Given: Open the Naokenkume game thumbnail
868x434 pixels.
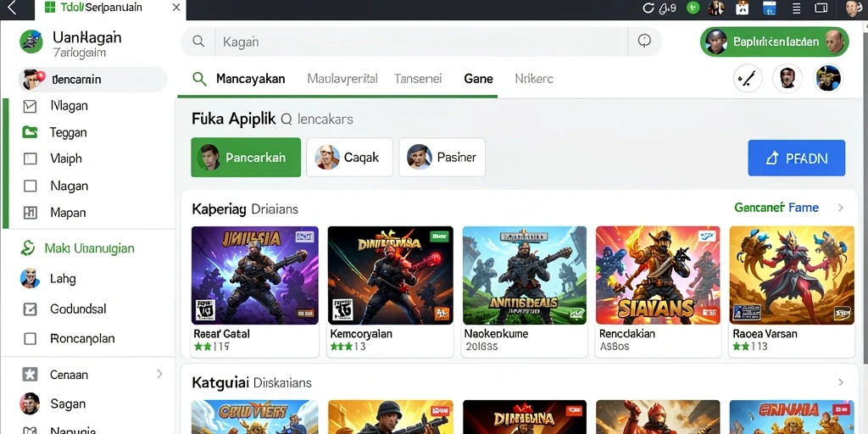Looking at the screenshot, I should (524, 275).
